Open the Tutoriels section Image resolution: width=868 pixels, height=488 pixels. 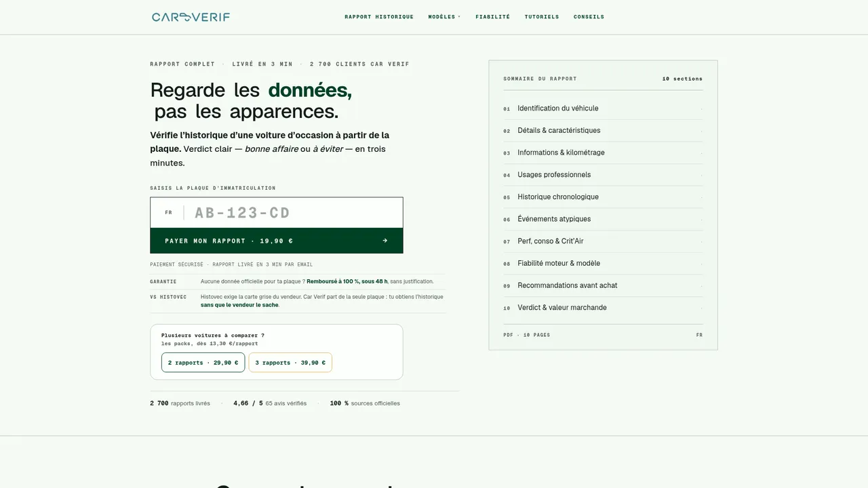click(x=542, y=17)
